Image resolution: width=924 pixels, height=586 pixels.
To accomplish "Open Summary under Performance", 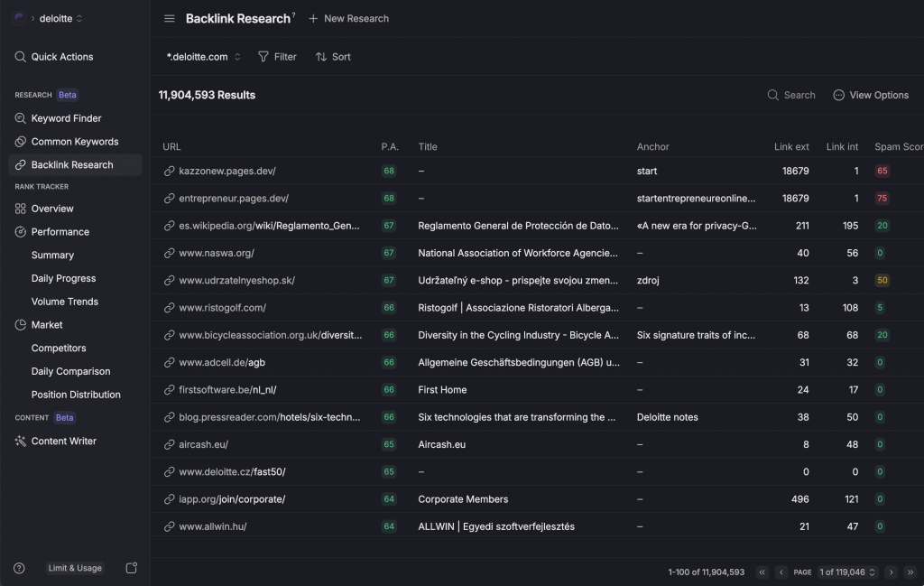I will point(52,256).
